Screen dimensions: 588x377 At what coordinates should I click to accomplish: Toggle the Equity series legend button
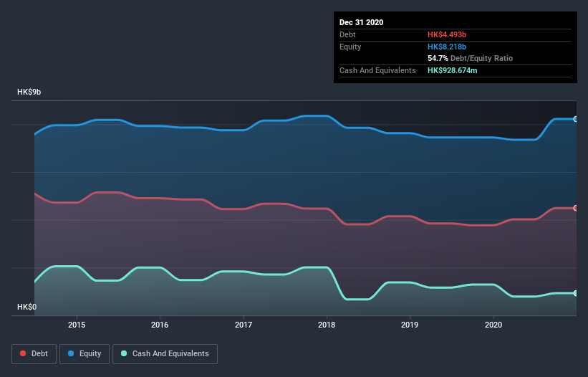click(85, 354)
